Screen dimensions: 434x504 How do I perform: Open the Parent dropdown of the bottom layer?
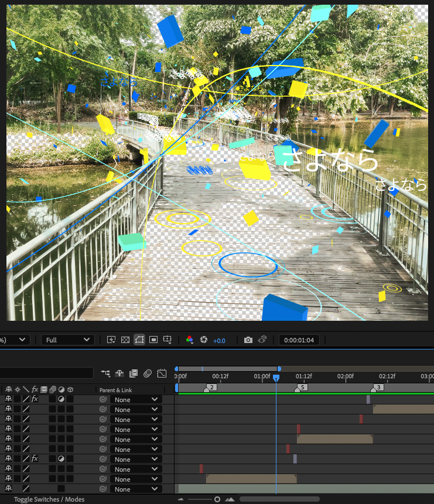click(136, 489)
